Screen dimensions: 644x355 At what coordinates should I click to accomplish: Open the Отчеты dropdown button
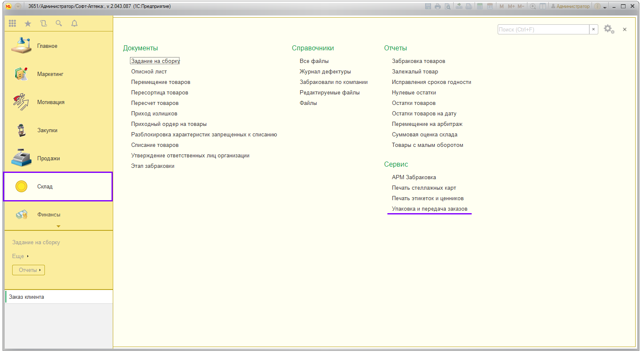pyautogui.click(x=29, y=270)
